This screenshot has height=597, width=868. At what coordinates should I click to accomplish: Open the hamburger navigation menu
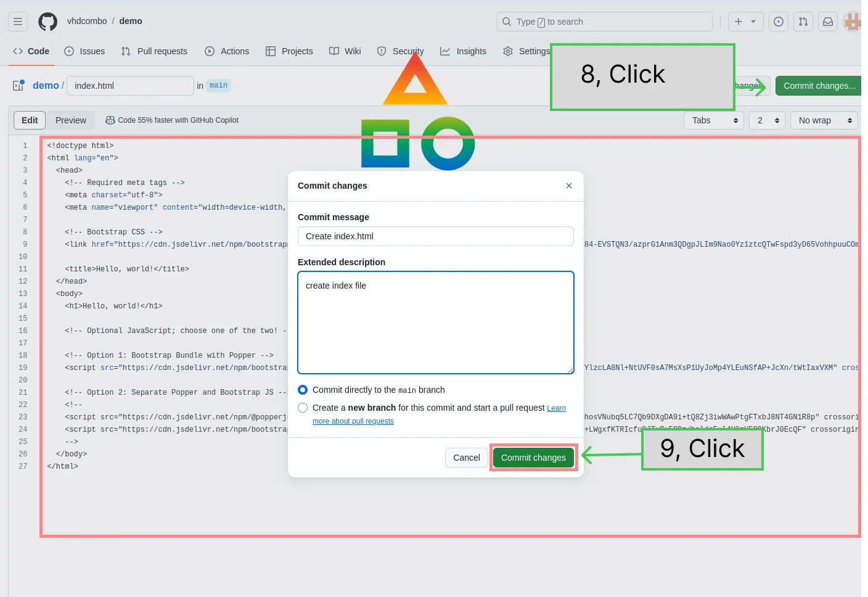pyautogui.click(x=18, y=22)
